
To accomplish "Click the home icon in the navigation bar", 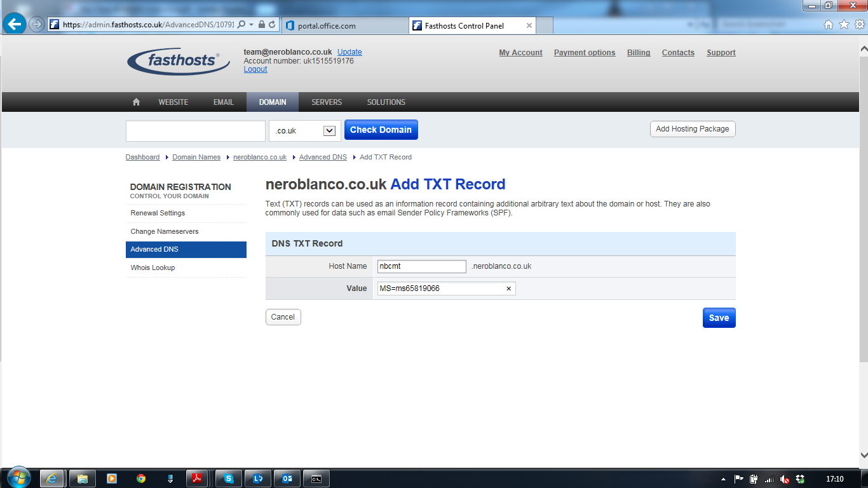I will (136, 102).
